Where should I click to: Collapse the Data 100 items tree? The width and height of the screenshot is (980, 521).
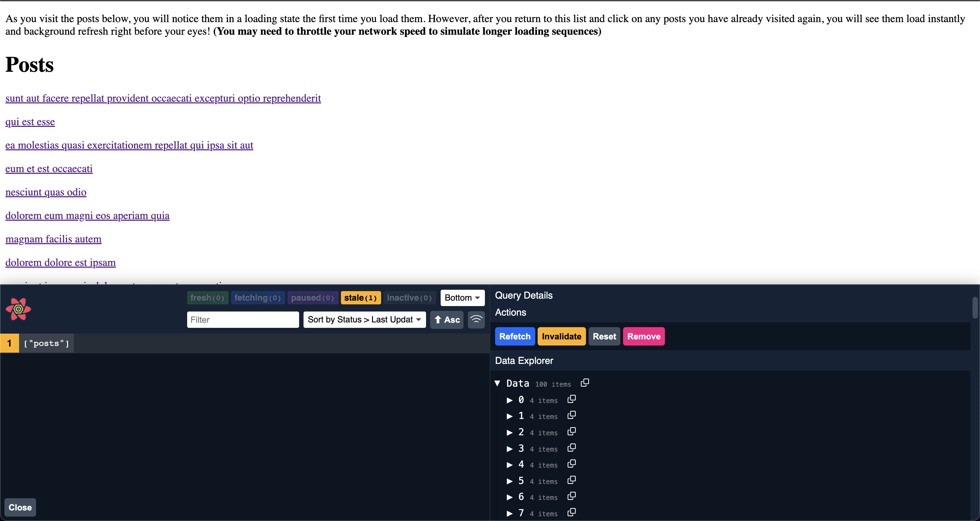point(497,383)
